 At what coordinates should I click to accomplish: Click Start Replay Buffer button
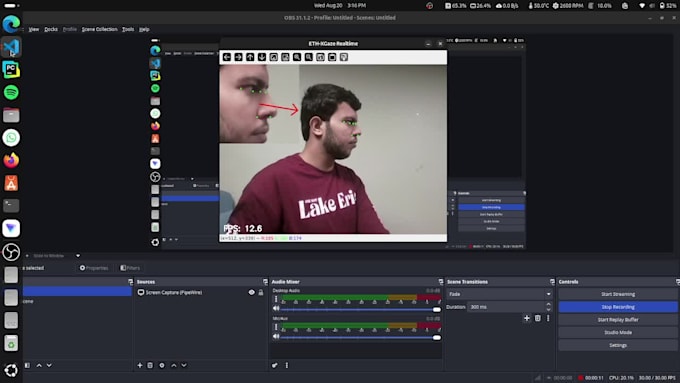[618, 320]
